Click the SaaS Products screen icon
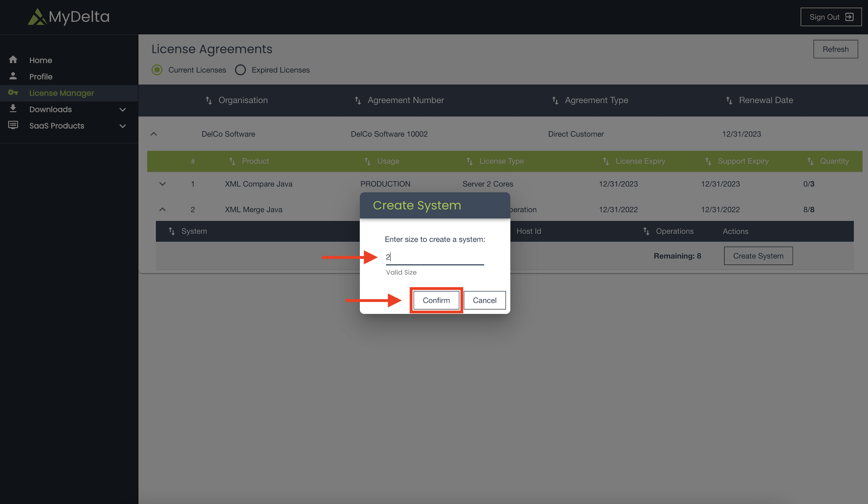This screenshot has height=504, width=868. click(x=13, y=125)
